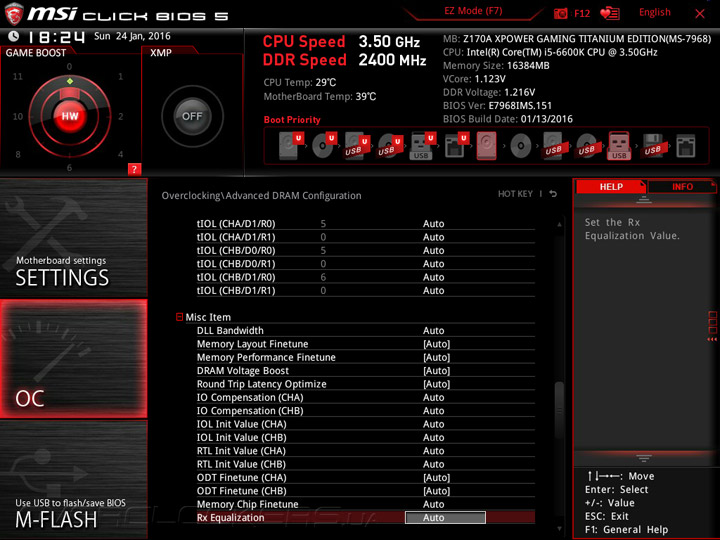Select the IOL Init Value (CHB) setting
720x540 pixels.
click(366, 437)
